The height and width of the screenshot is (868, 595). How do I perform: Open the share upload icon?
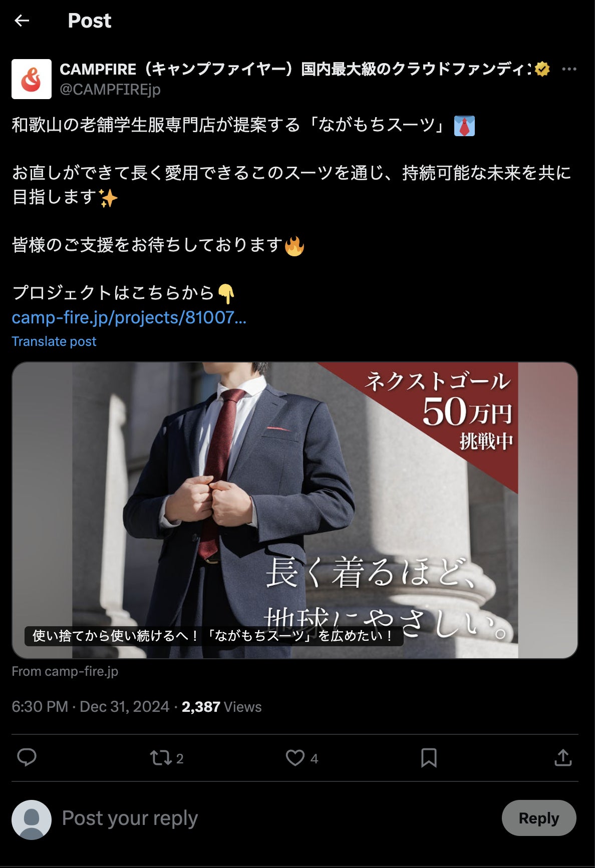(x=563, y=758)
